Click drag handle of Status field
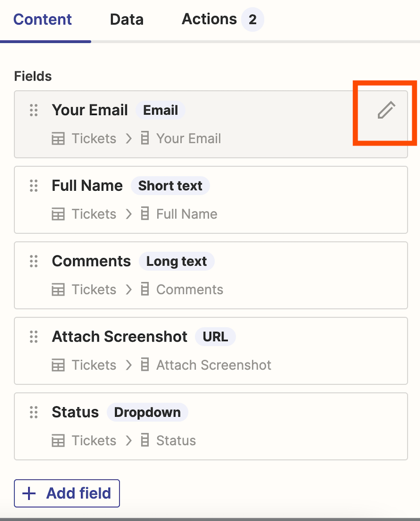 pos(34,412)
